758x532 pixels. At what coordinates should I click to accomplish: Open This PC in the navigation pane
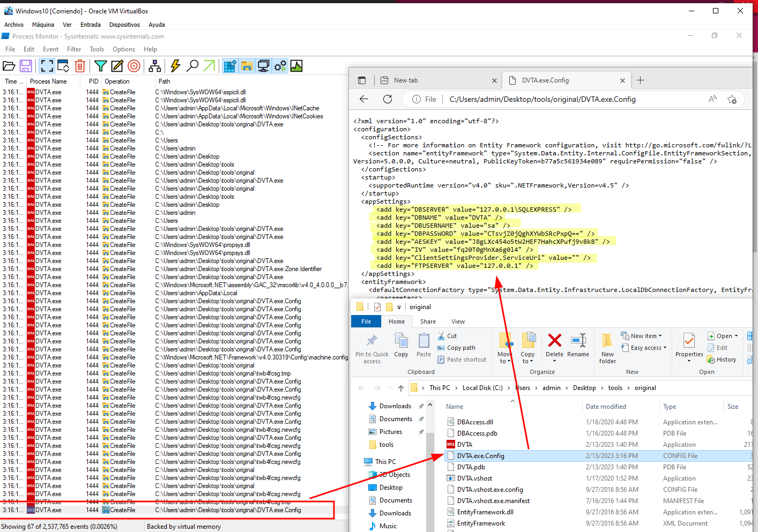(x=385, y=462)
